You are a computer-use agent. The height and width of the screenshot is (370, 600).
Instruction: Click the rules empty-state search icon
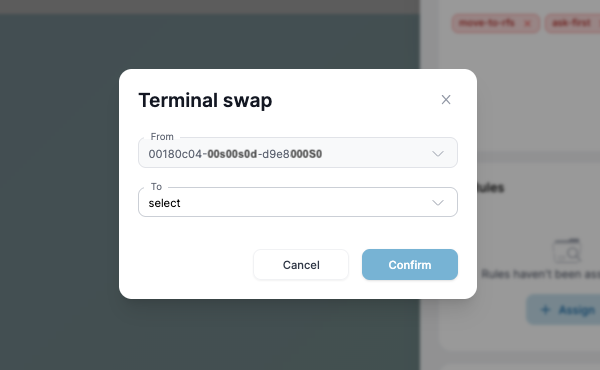(567, 251)
